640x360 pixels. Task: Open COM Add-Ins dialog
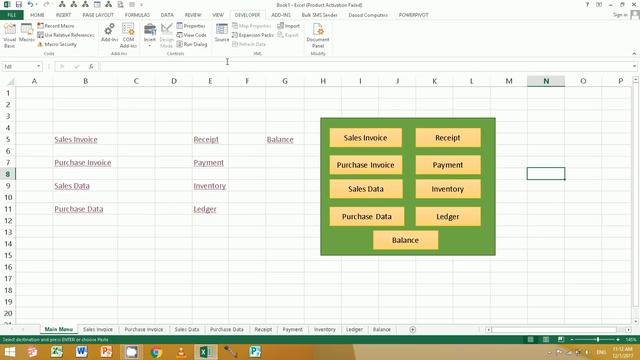[128, 36]
